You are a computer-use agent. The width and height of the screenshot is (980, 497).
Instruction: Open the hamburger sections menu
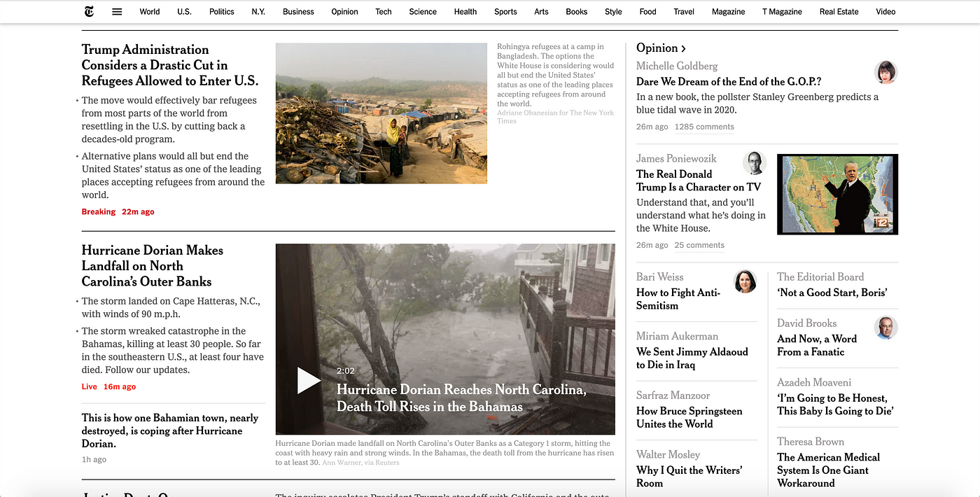(117, 12)
